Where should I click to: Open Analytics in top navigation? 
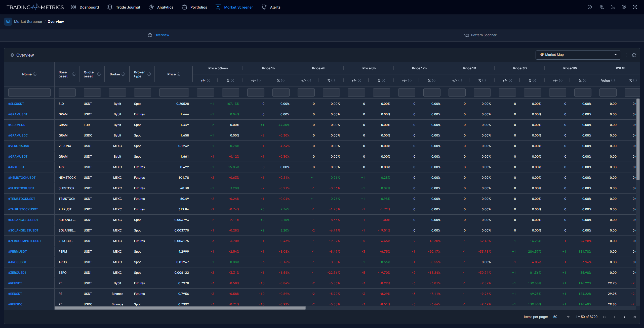point(161,7)
